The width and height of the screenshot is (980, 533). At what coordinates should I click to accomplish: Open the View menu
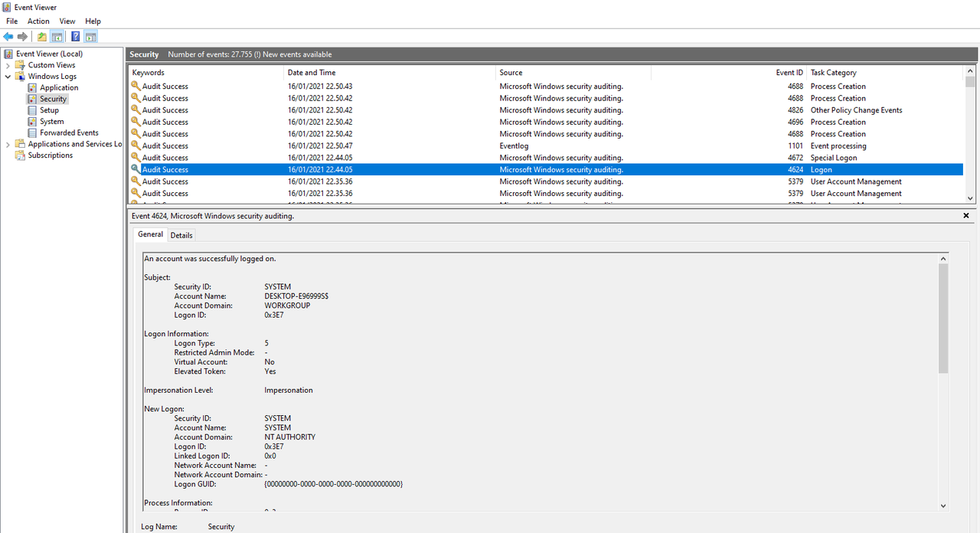pyautogui.click(x=67, y=21)
